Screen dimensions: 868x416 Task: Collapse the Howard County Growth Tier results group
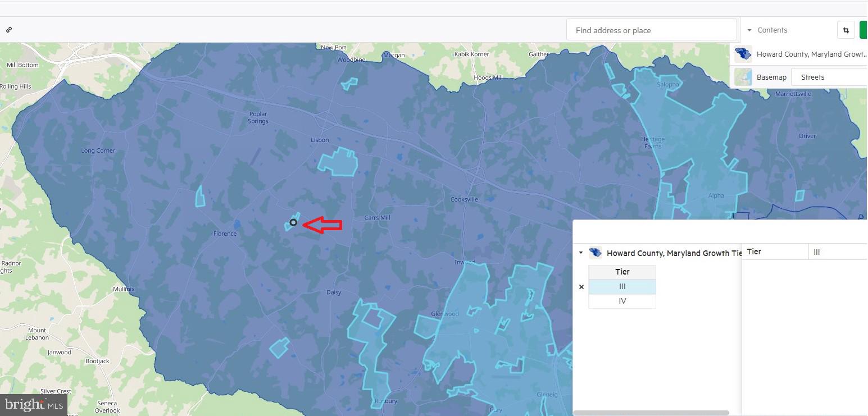[x=581, y=253]
